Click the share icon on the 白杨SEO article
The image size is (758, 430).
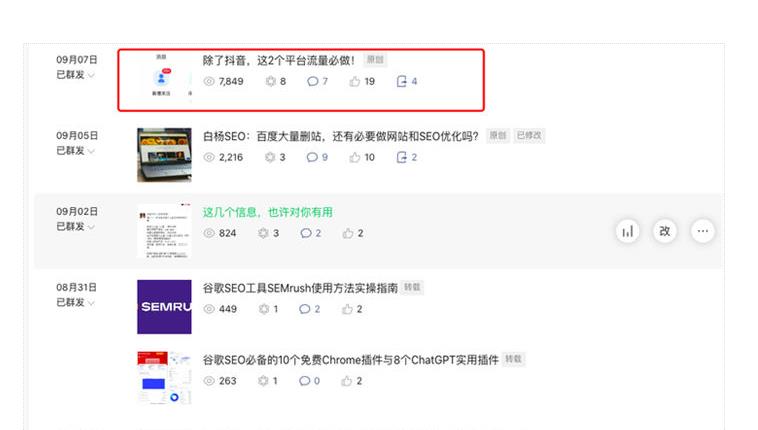tap(402, 157)
